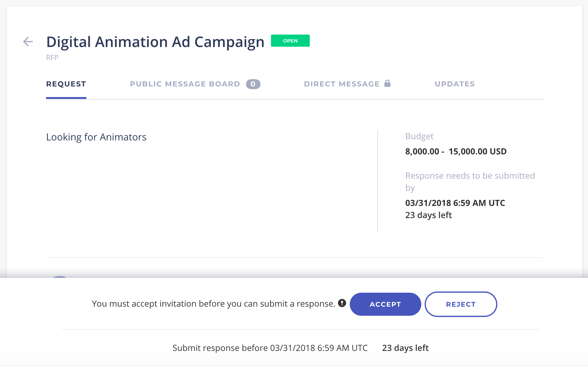
Task: Click the RFP label under the title
Action: click(x=52, y=58)
